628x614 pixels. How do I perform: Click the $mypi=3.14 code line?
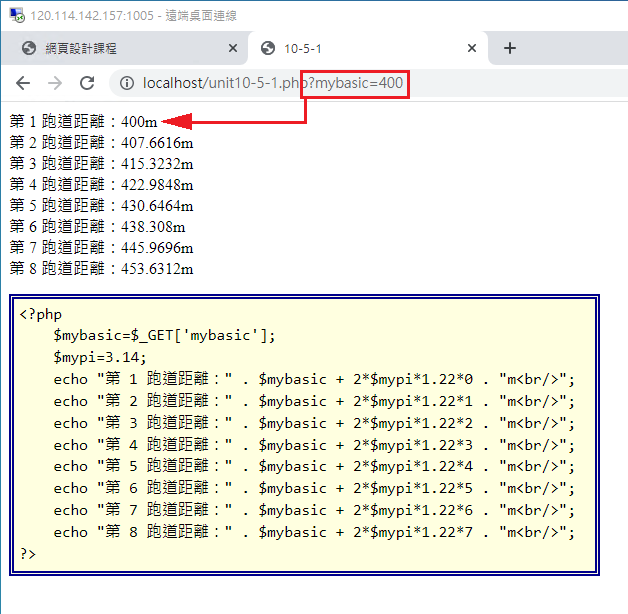(100, 357)
